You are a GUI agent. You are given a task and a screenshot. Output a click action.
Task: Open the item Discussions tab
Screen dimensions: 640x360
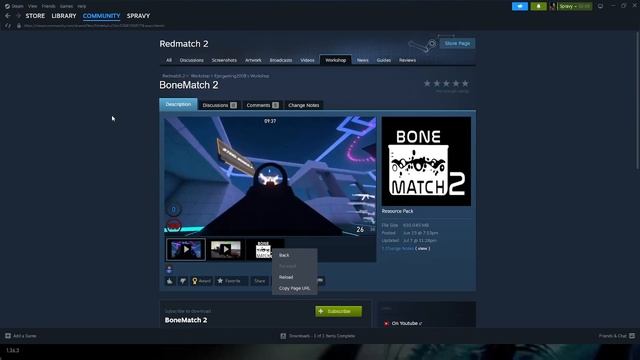coord(219,105)
